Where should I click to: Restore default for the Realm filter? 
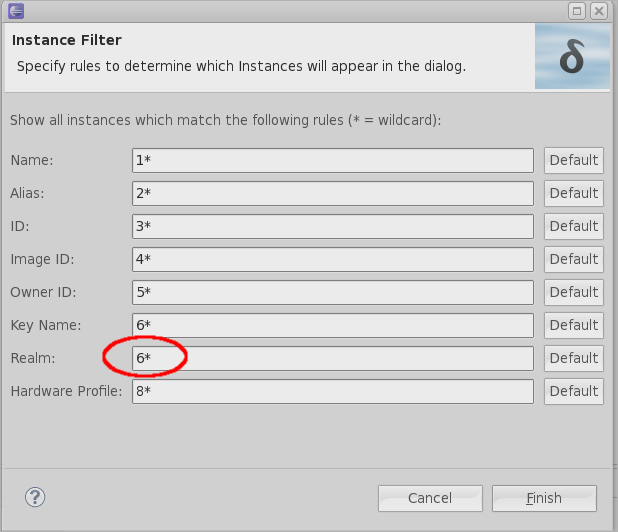coord(573,358)
